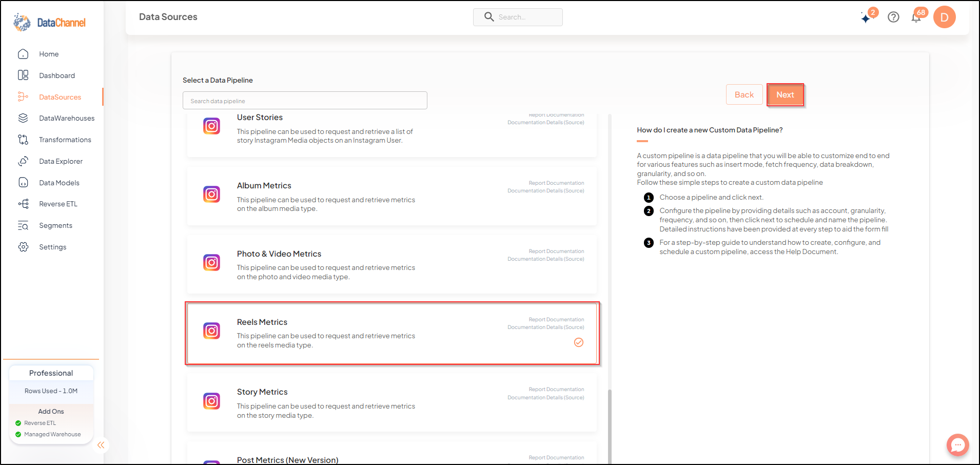Open Documentation Details (Source) for User Stories
Image resolution: width=980 pixels, height=465 pixels.
pos(546,122)
